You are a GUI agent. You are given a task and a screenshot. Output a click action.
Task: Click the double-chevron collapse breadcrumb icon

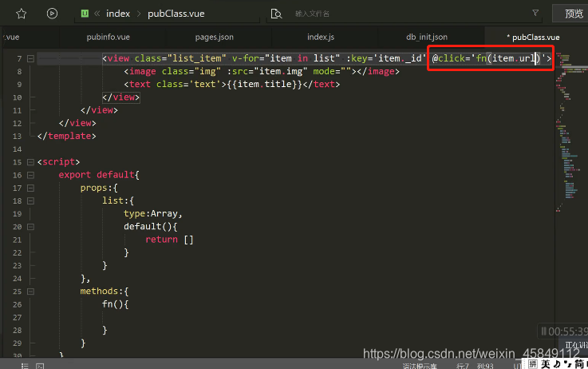pyautogui.click(x=97, y=14)
